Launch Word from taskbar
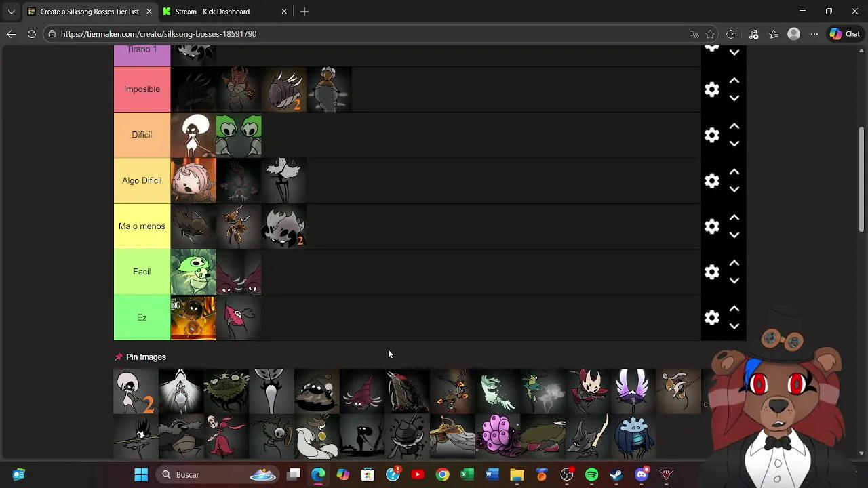This screenshot has width=868, height=488. [492, 474]
